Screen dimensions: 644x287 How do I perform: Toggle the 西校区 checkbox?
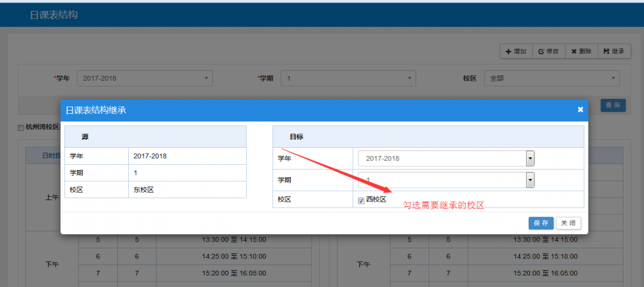tap(361, 199)
